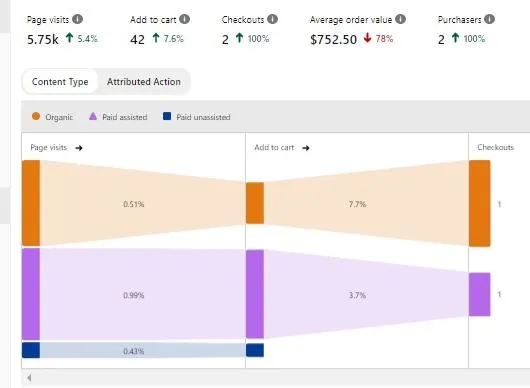The height and width of the screenshot is (388, 530).
Task: Click the Checkouts column header
Action: [495, 147]
